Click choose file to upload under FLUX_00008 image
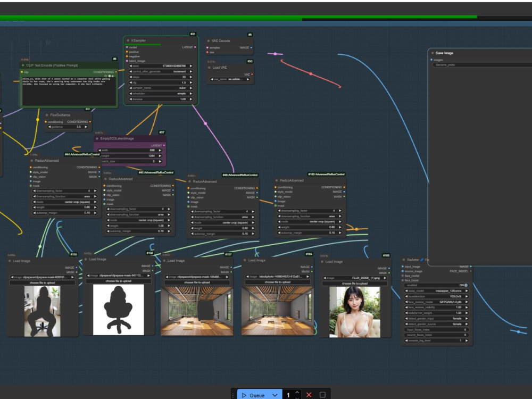 (355, 284)
